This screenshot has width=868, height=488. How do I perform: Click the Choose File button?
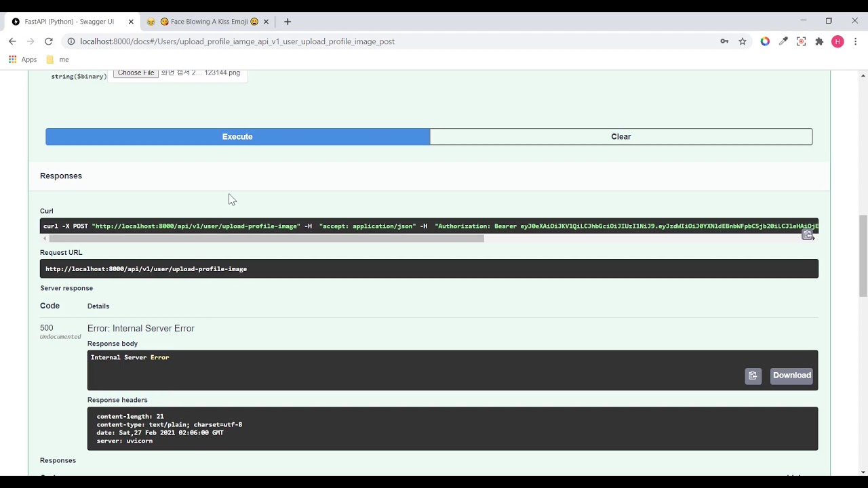click(136, 73)
